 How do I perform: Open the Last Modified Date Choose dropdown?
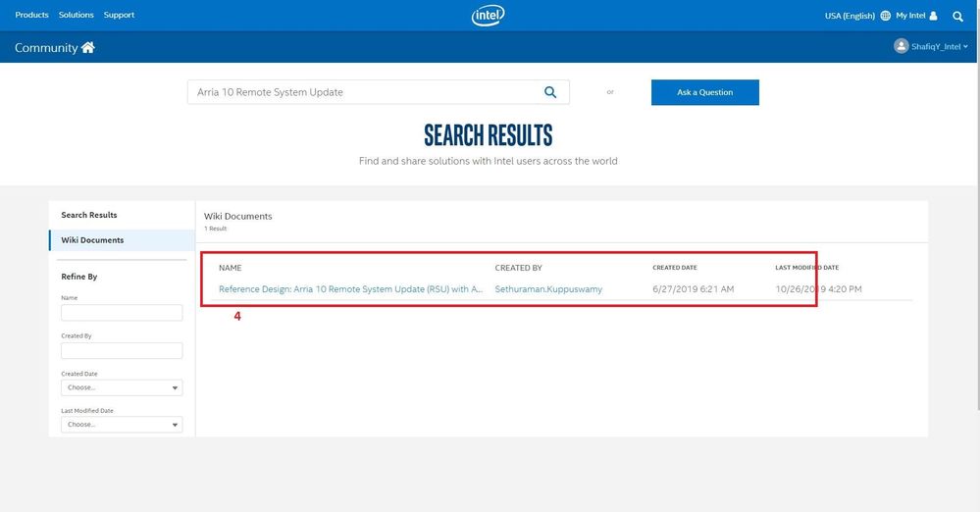[x=122, y=425]
